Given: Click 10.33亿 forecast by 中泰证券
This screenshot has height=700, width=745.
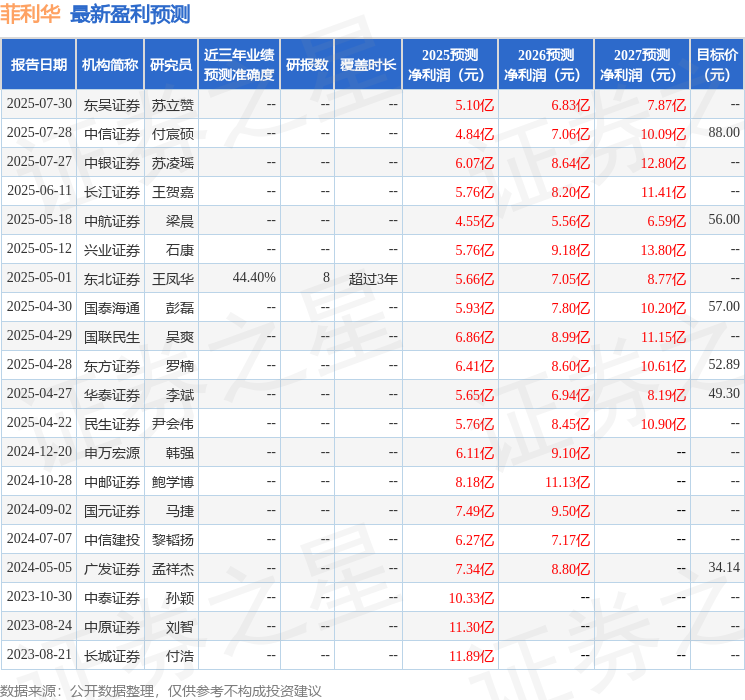Looking at the screenshot, I should coord(471,598).
